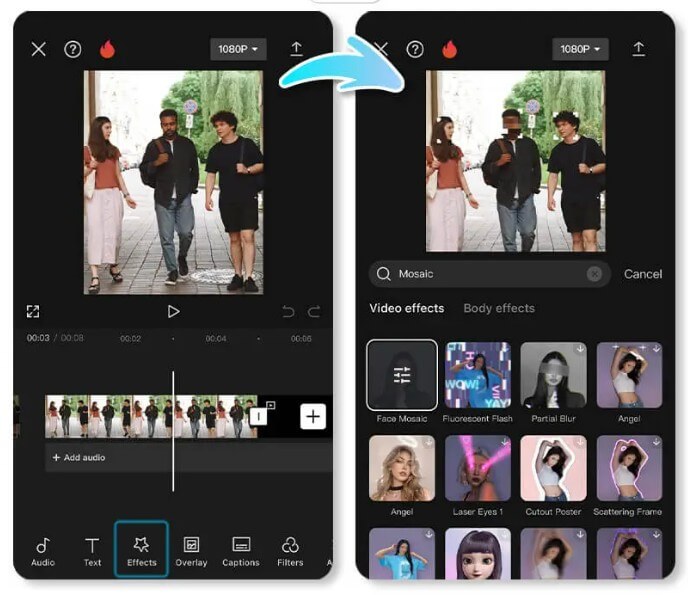Open the Captions tool
This screenshot has height=595, width=688.
pyautogui.click(x=240, y=552)
